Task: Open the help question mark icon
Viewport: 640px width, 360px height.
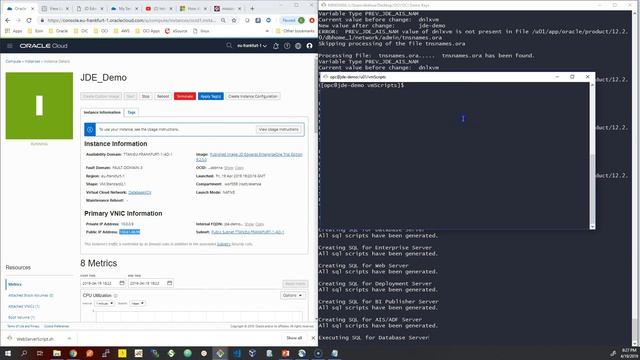Action: click(x=287, y=46)
